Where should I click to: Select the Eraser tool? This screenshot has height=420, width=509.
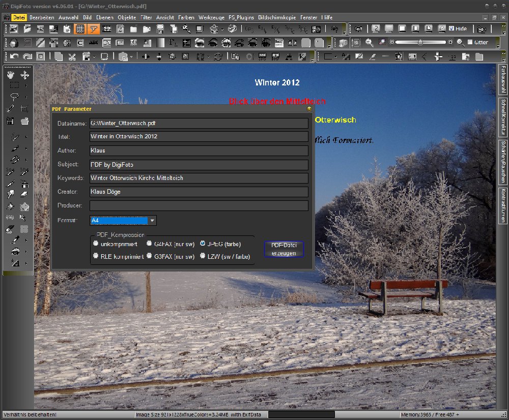click(24, 194)
